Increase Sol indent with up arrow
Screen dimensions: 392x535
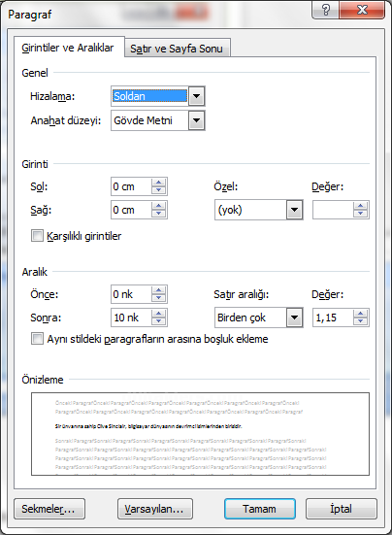tap(158, 183)
